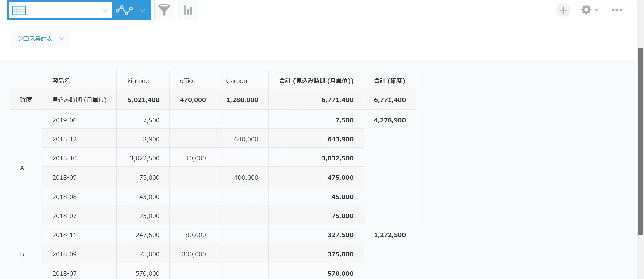This screenshot has width=644, height=279.
Task: Click the 300,000 office cell
Action: 194,254
